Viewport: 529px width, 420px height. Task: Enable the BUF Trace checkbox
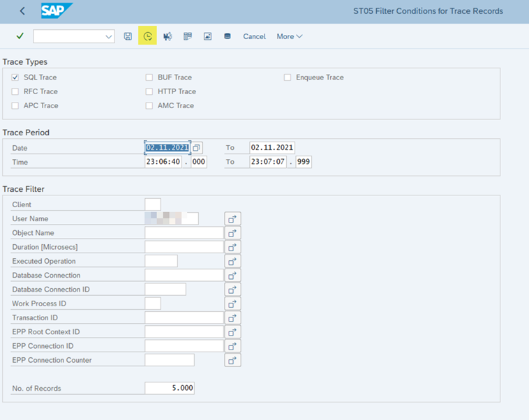tap(149, 77)
